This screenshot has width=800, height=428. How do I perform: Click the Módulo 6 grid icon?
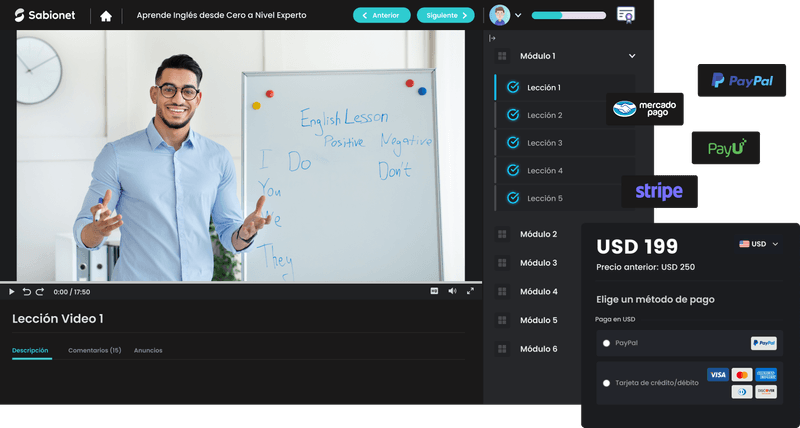pyautogui.click(x=502, y=349)
